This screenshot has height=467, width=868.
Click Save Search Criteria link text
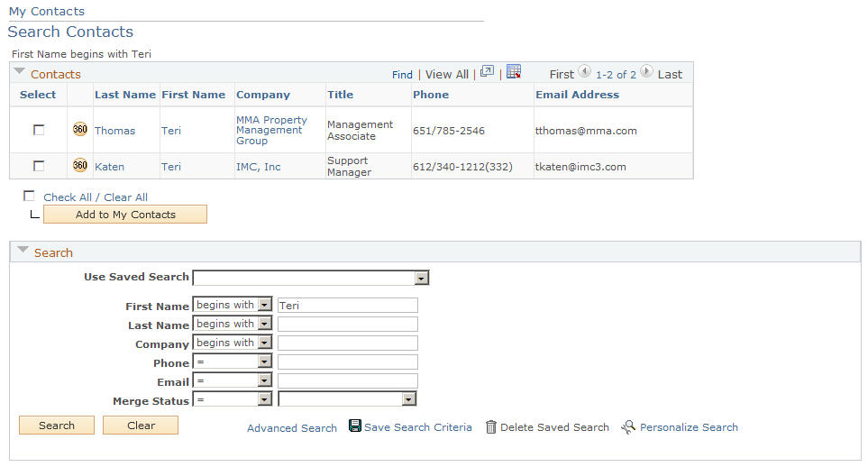point(418,427)
